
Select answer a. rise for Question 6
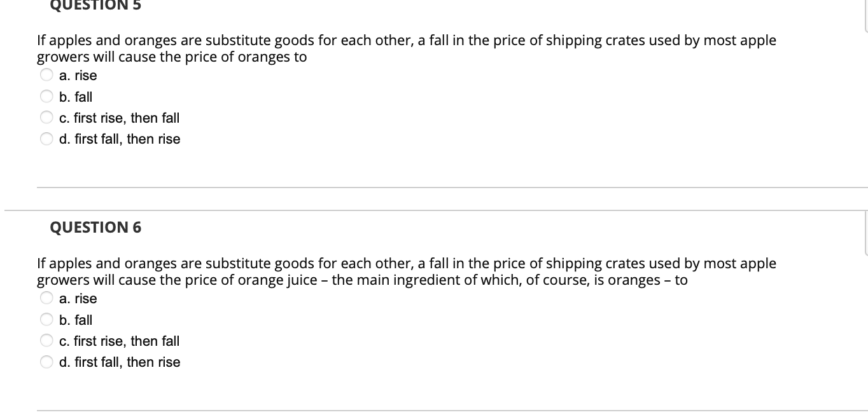(x=46, y=297)
